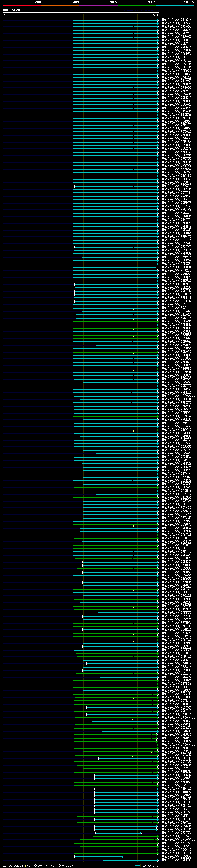The image size is (197, 868).
Task: Select the UniRef100_A5ANK1 entry name
Action: [177, 748]
